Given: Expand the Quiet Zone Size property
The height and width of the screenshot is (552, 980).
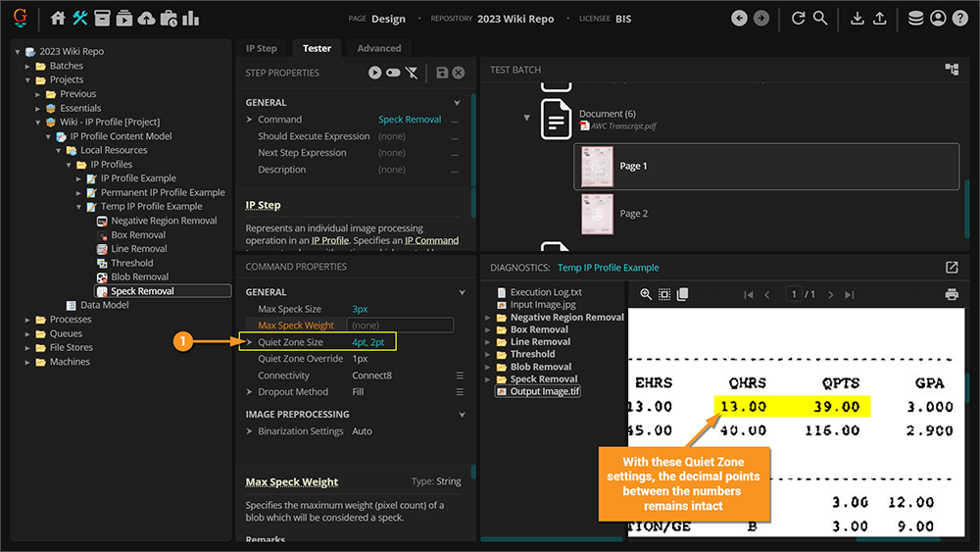Looking at the screenshot, I should (250, 342).
